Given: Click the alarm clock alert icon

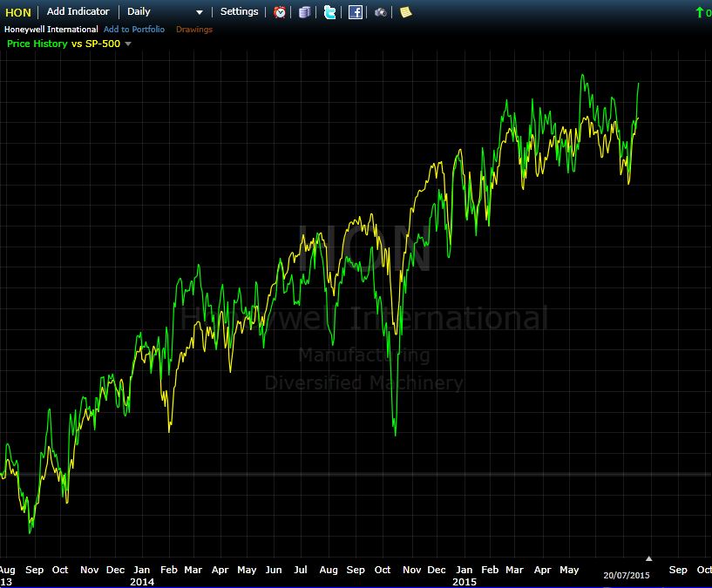Looking at the screenshot, I should tap(280, 12).
